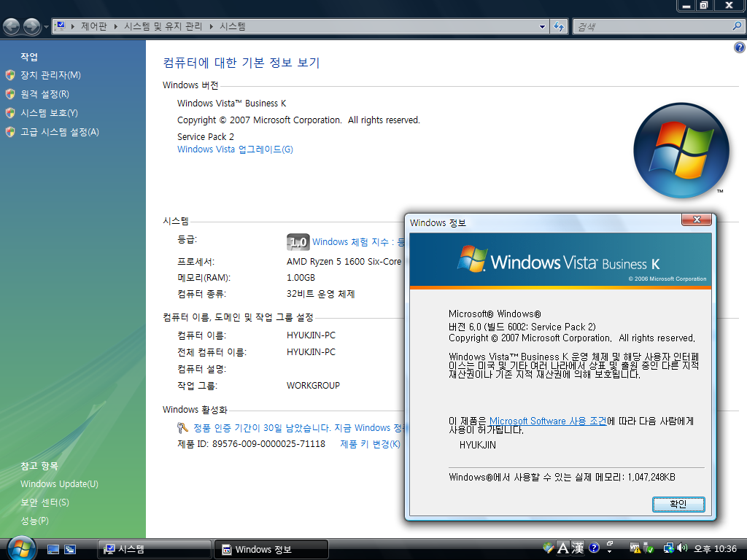Open 장치 관리자(M) from task pane

50,75
